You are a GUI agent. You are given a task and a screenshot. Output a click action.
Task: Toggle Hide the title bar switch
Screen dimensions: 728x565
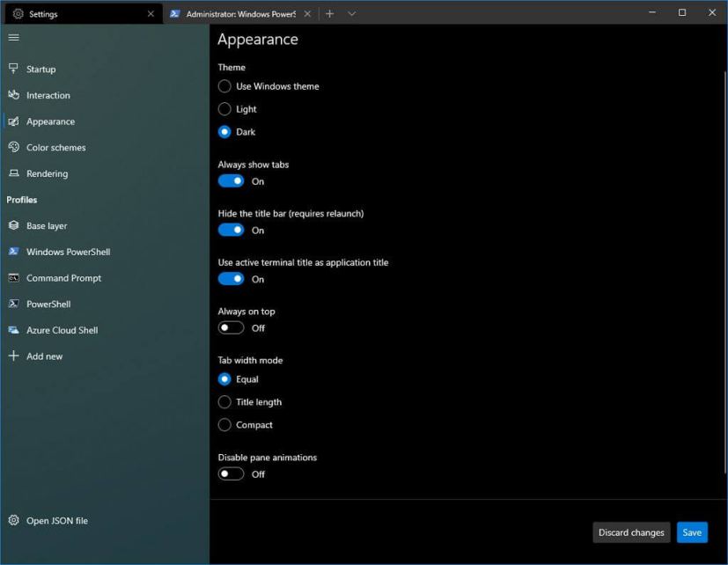[231, 230]
